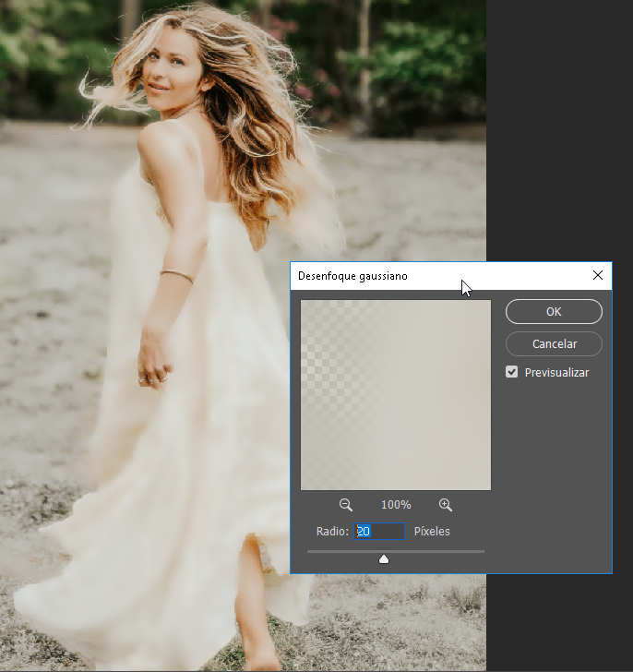Viewport: 633px width, 672px height.
Task: Click the blur preview thumbnail area
Action: click(x=396, y=395)
